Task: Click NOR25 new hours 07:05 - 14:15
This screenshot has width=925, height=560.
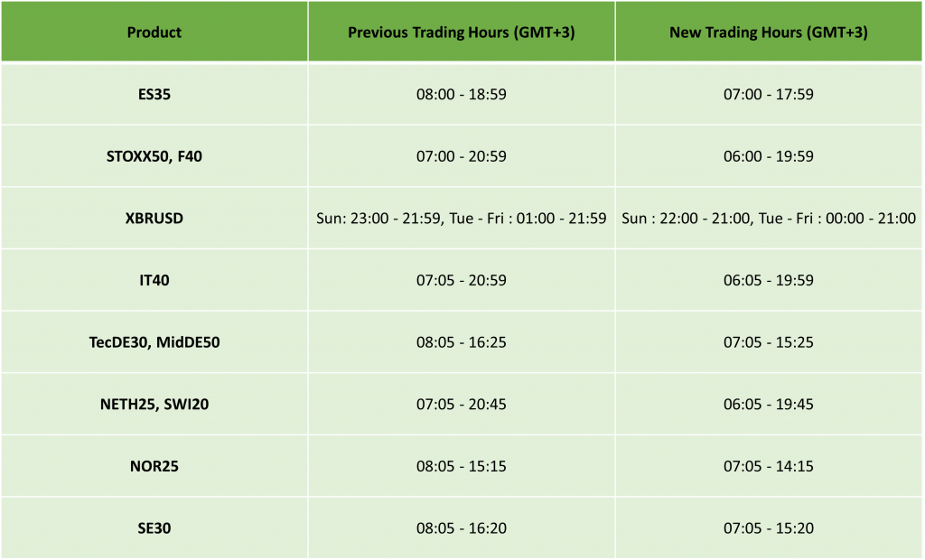Action: point(768,466)
